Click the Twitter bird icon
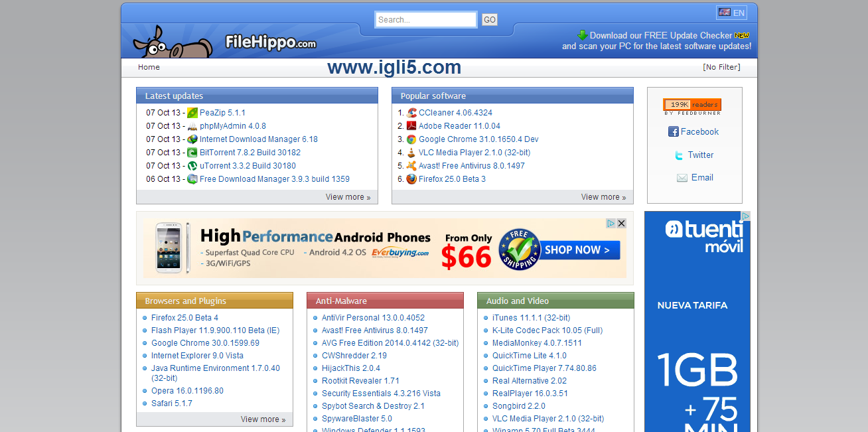Viewport: 868px width, 432px height. tap(679, 155)
